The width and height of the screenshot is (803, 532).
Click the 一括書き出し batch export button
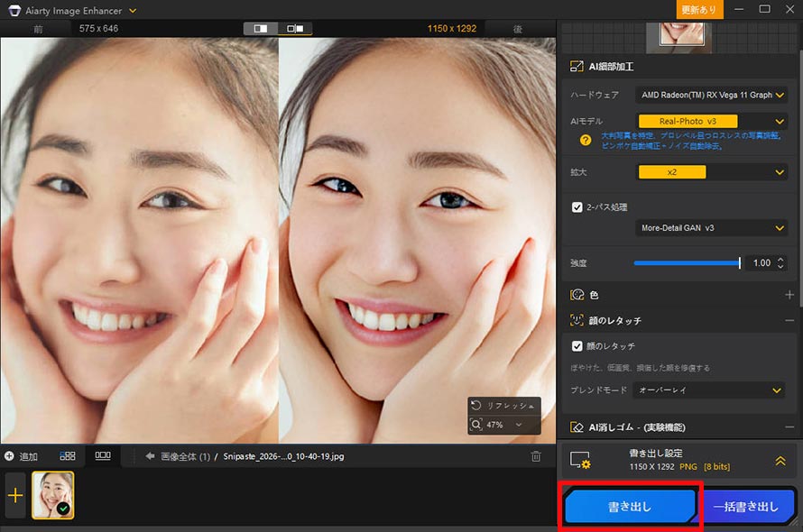[749, 507]
